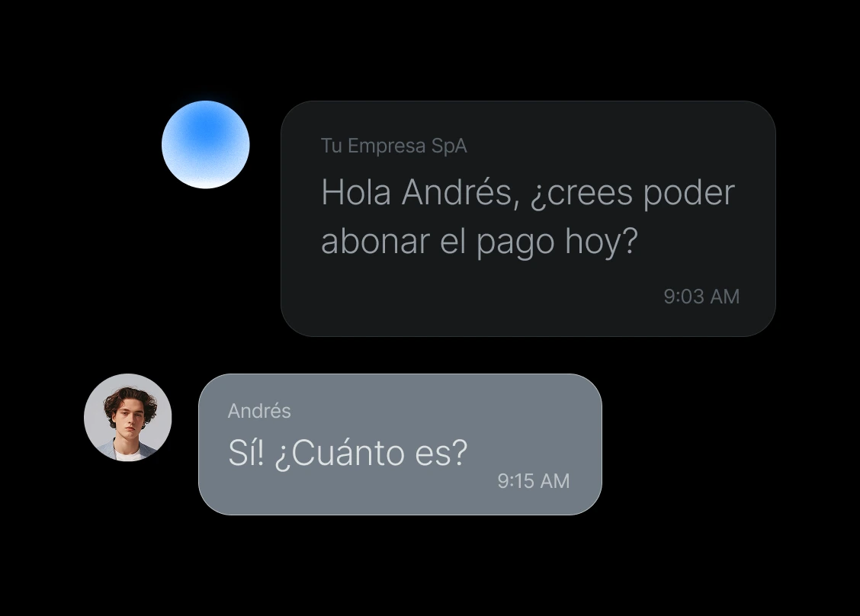Click the Andrés sender name label
Screen dimensions: 860x616
click(259, 410)
